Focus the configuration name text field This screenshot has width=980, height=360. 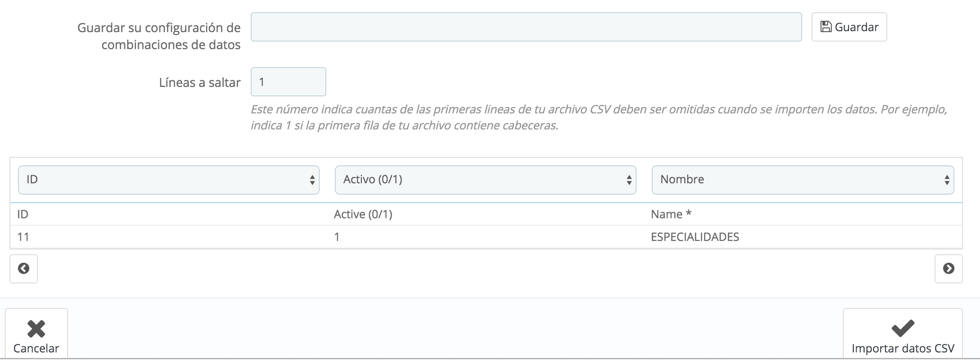click(x=526, y=27)
